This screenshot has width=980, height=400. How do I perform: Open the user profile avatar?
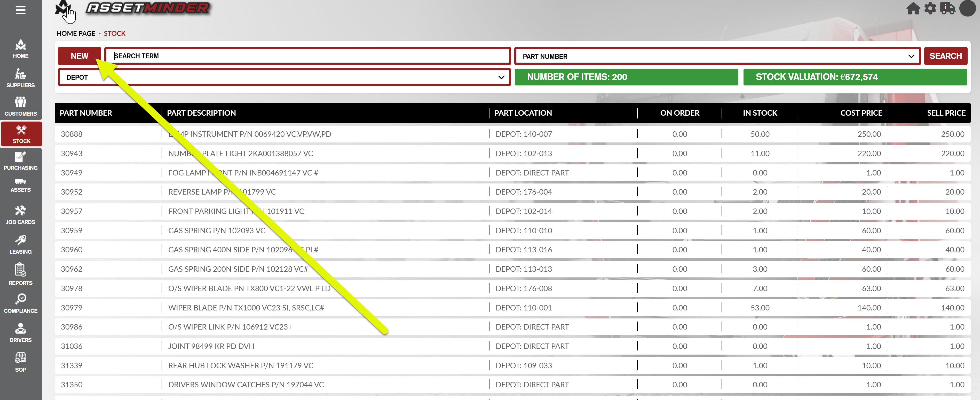[967, 8]
